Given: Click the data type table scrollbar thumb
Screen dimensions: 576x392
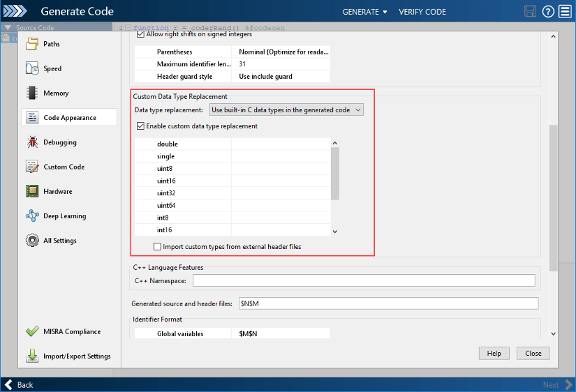Looking at the screenshot, I should 334,174.
